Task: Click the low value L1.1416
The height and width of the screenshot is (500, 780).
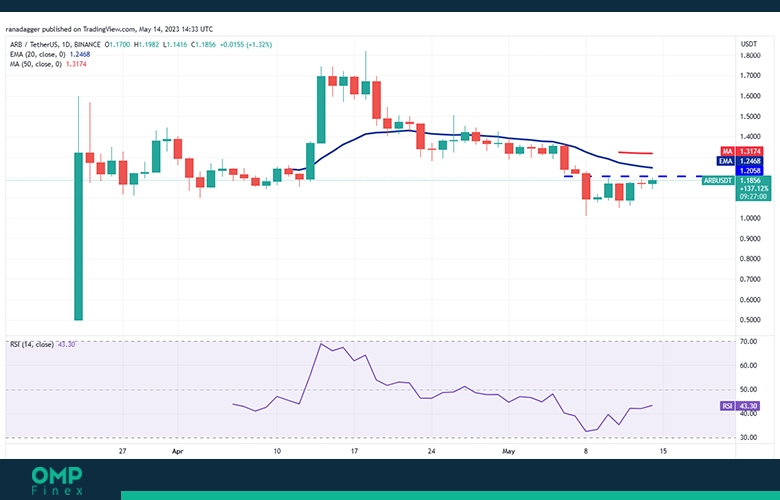Action: [x=175, y=45]
